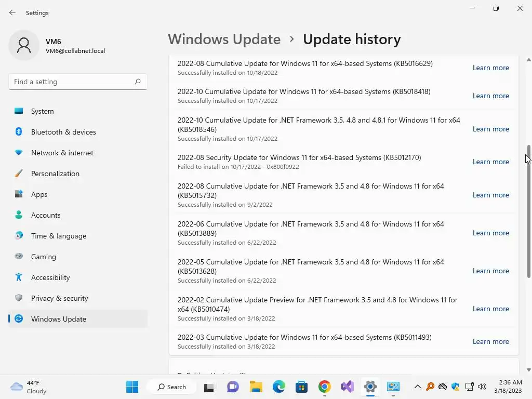Open the remote desktop app on taskbar
The height and width of the screenshot is (399, 532).
(x=393, y=387)
